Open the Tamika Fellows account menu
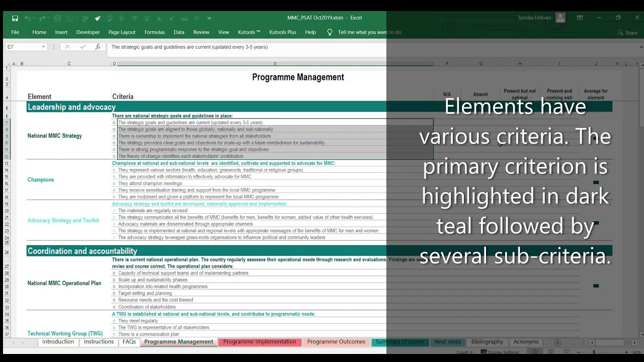This screenshot has height=362, width=644. [541, 18]
